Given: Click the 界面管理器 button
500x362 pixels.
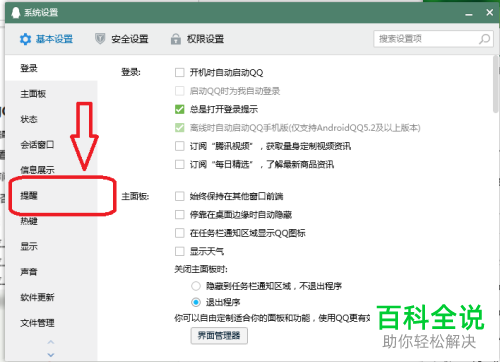Looking at the screenshot, I should tap(219, 336).
